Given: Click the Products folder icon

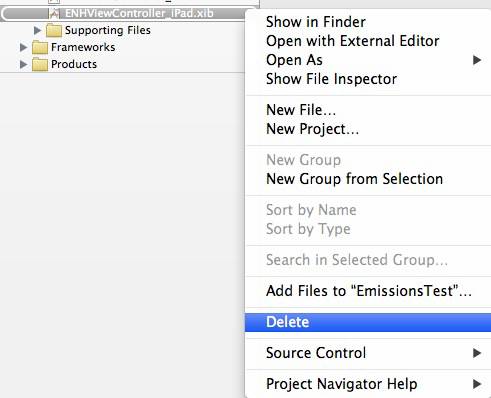Looking at the screenshot, I should [40, 64].
